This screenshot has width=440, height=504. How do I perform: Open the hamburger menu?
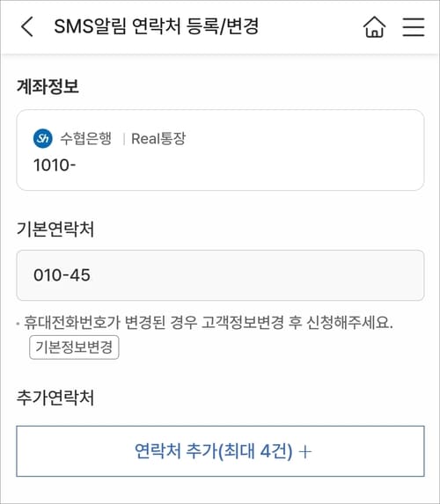[414, 26]
